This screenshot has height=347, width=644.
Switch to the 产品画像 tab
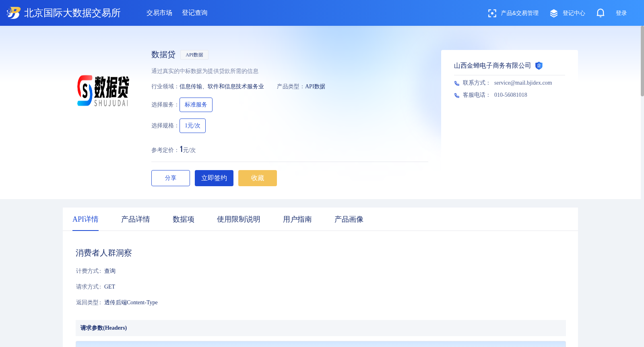click(x=349, y=219)
